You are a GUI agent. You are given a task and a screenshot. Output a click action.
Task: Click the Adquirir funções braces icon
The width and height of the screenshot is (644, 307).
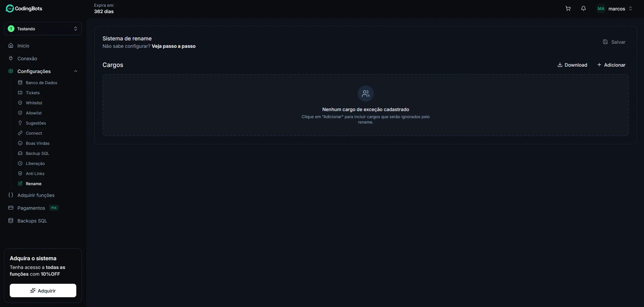[x=11, y=195]
